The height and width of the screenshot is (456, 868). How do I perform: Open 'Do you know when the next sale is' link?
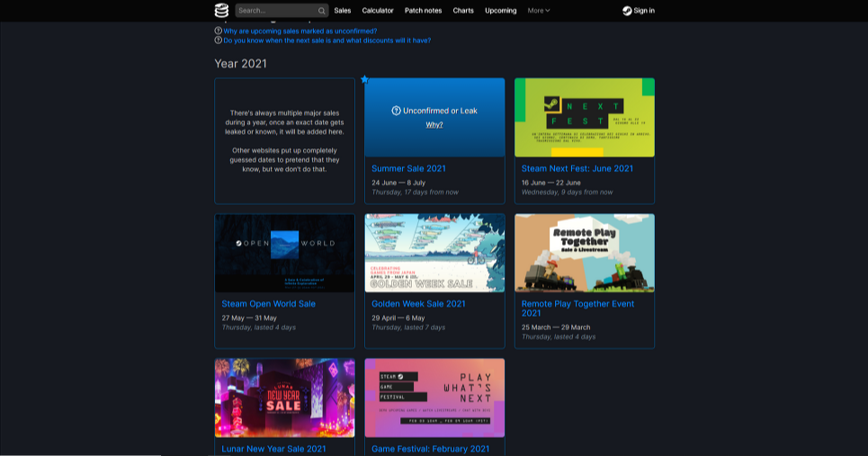coord(327,40)
